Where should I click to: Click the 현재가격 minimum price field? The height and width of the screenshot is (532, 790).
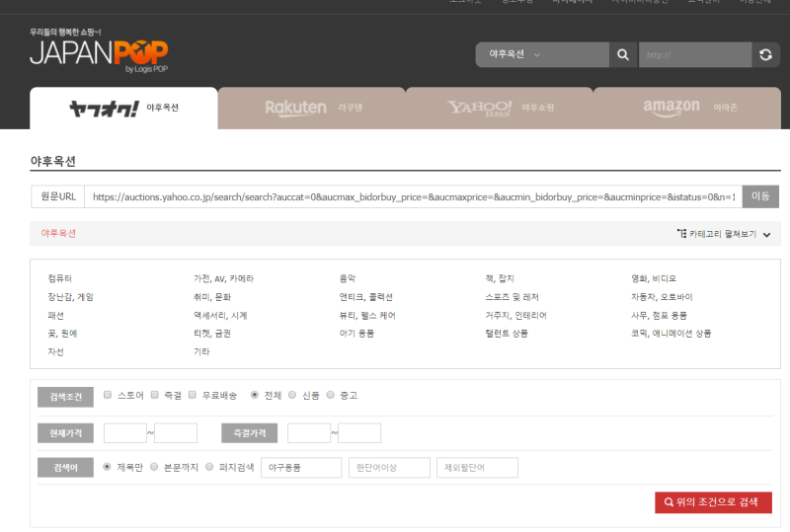tap(125, 433)
